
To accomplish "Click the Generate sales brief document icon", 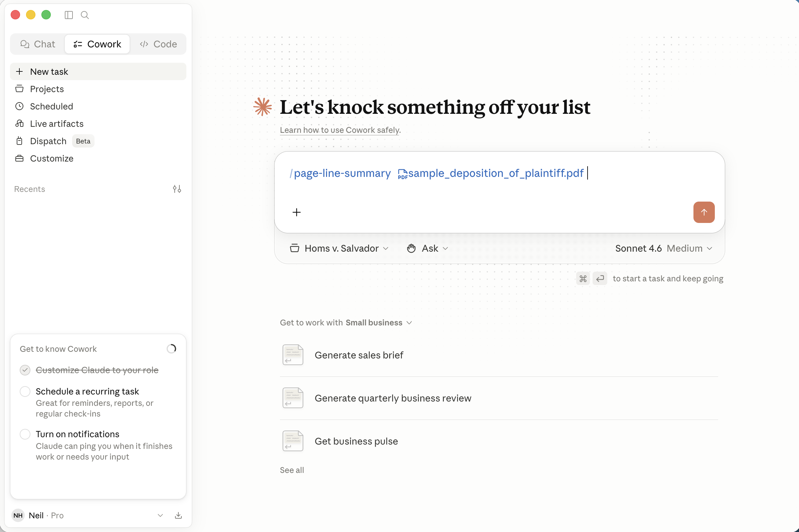I will coord(293,355).
